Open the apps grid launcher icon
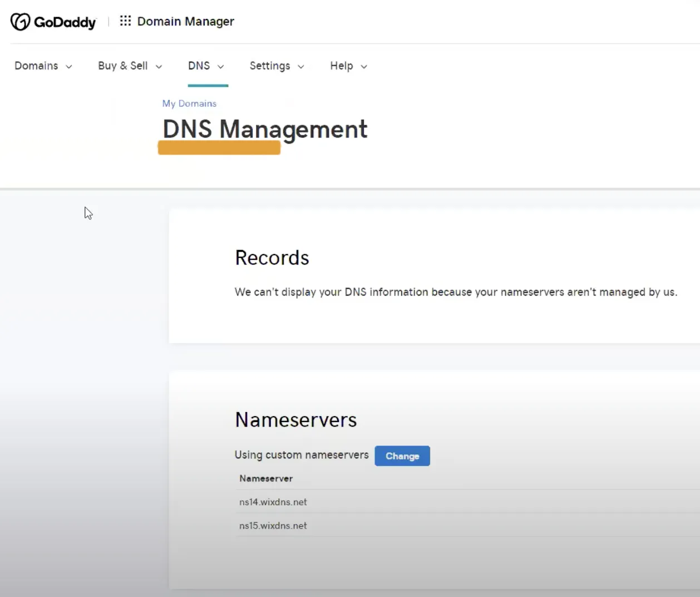 [x=125, y=21]
